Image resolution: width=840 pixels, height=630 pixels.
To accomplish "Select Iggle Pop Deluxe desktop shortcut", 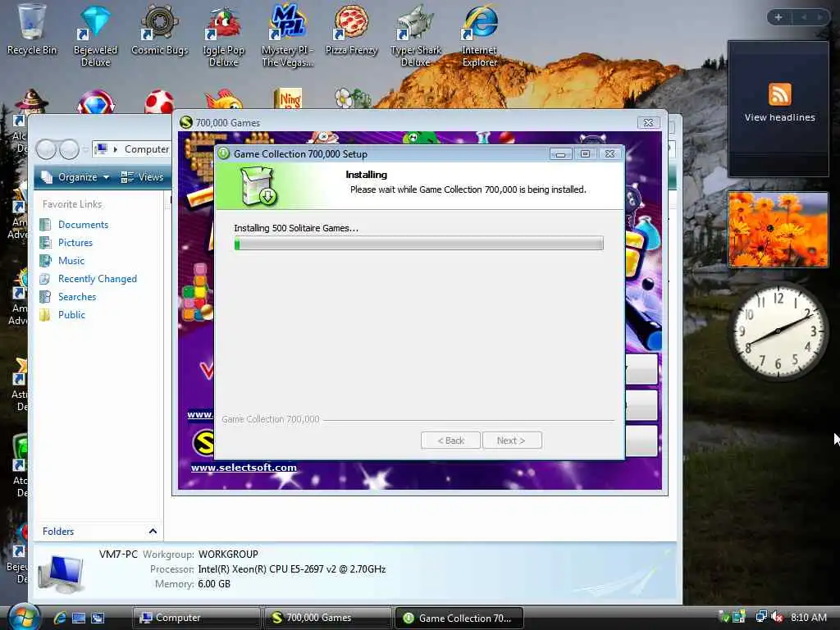I will pos(223,34).
